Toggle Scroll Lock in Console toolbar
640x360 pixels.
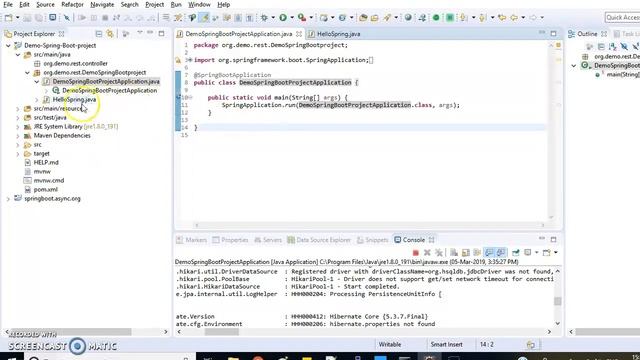[465, 253]
